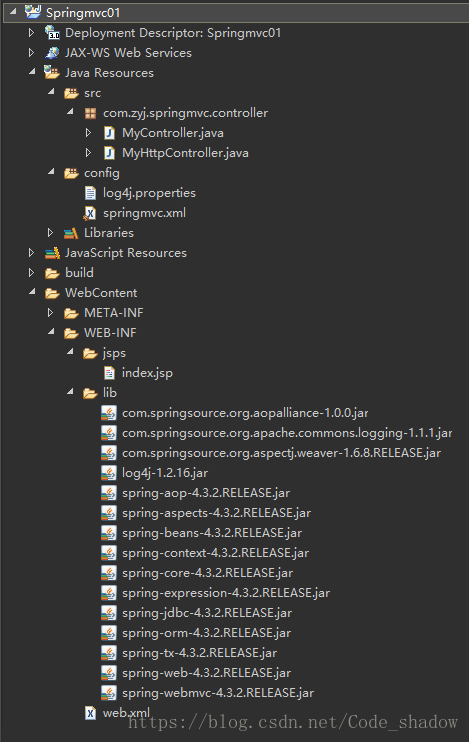
Task: Expand the MyController.java node
Action: tap(88, 133)
